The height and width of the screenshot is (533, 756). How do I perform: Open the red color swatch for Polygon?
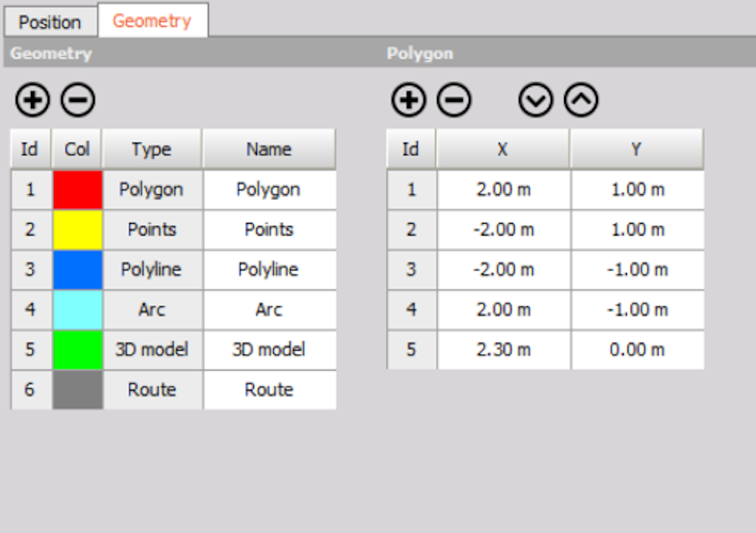pos(78,190)
